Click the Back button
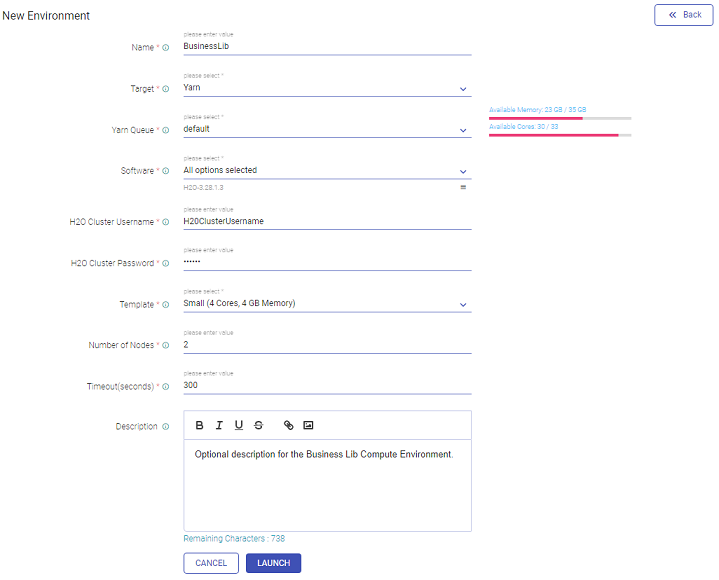Image resolution: width=719 pixels, height=580 pixels. click(684, 15)
